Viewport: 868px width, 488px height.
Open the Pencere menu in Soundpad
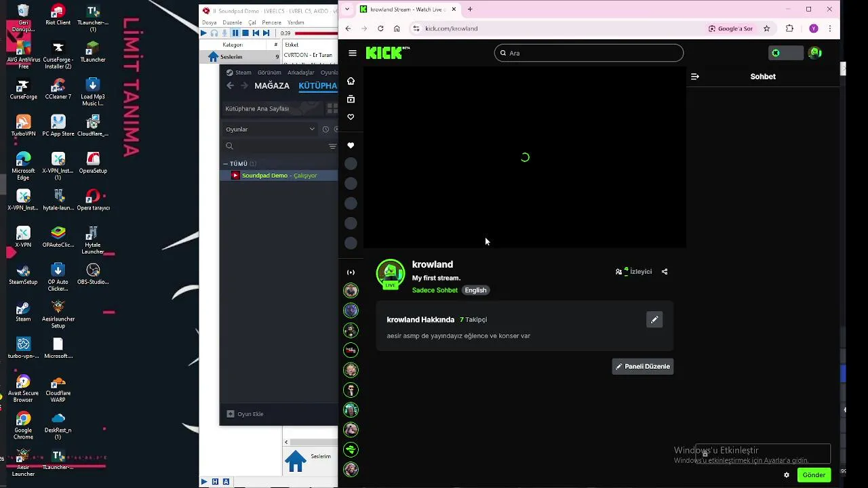[x=271, y=22]
